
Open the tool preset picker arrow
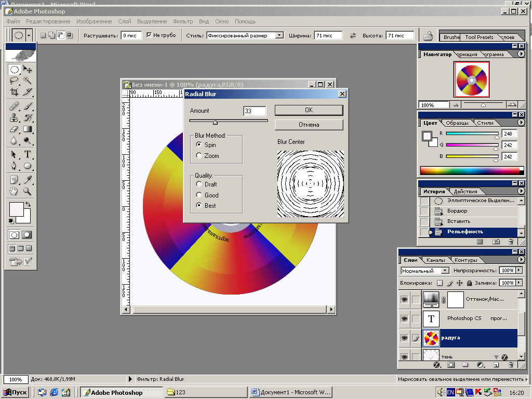pyautogui.click(x=29, y=35)
